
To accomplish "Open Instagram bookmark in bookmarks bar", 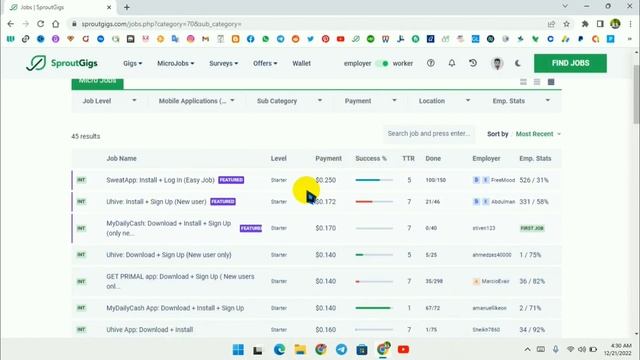I will (x=191, y=39).
